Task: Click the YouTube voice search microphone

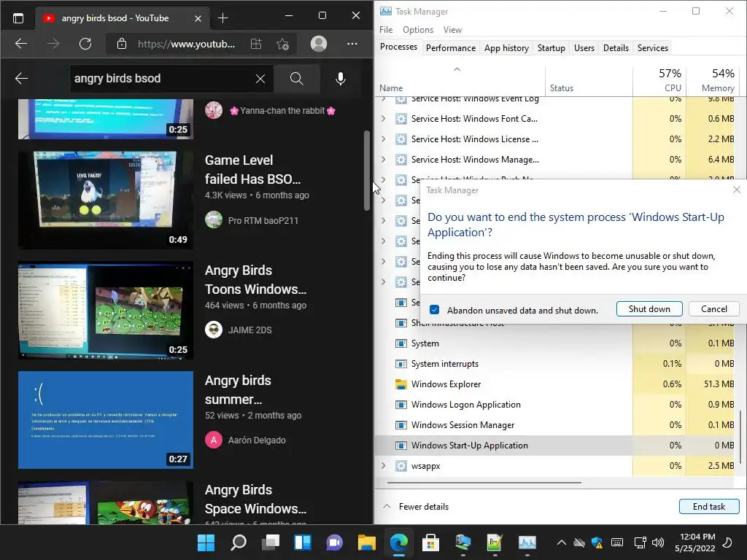Action: pyautogui.click(x=340, y=79)
